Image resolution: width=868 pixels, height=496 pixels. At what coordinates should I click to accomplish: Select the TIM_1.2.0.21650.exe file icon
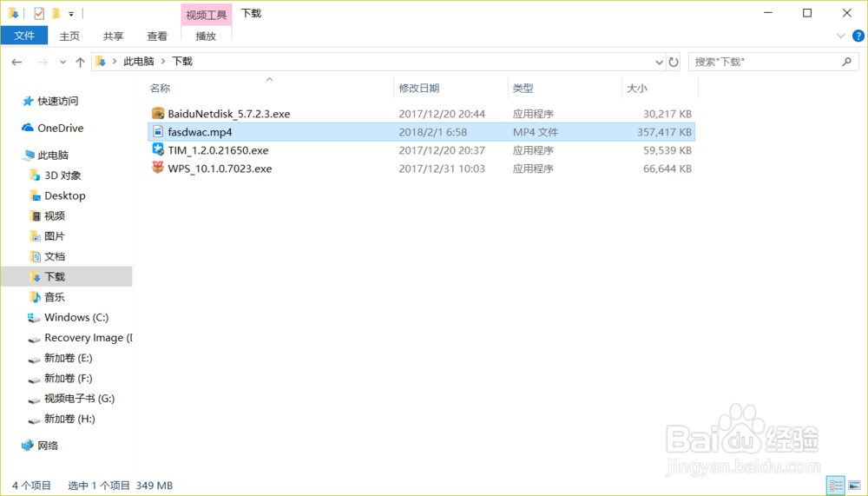158,149
